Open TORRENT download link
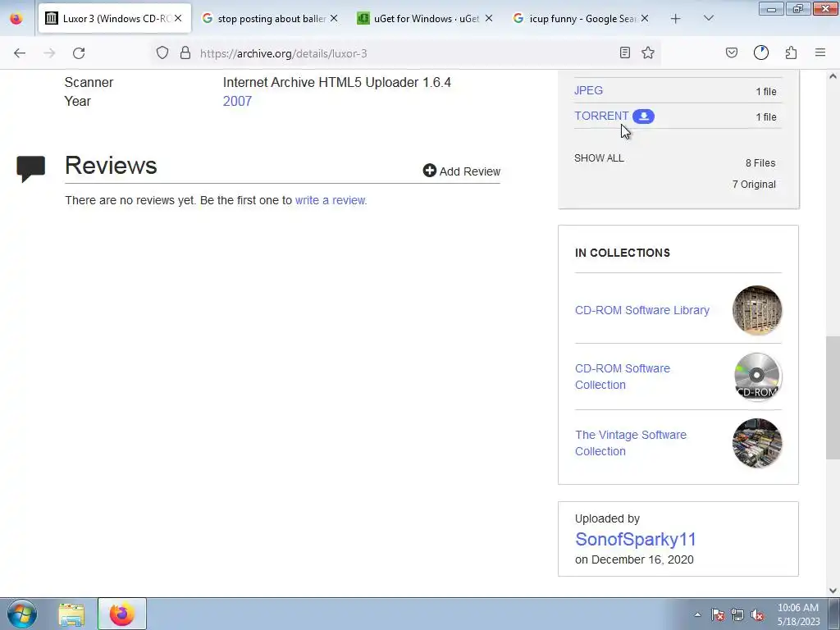This screenshot has height=630, width=840. [x=601, y=116]
